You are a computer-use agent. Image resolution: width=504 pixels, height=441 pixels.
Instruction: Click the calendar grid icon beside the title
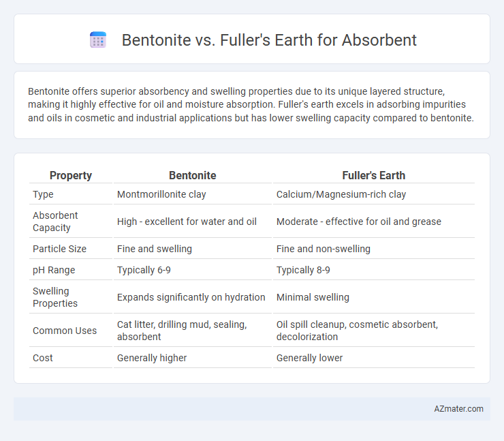[98, 40]
